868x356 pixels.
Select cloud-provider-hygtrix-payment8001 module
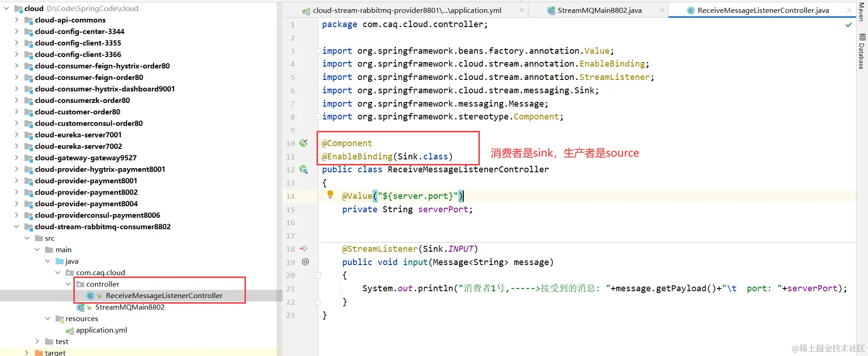tap(100, 169)
